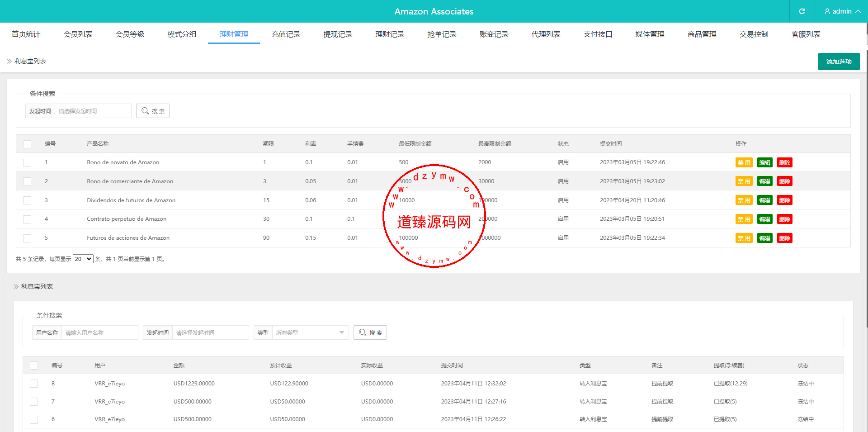Click the search button beside the 类型 filter
Image resolution: width=868 pixels, height=432 pixels.
pos(370,332)
